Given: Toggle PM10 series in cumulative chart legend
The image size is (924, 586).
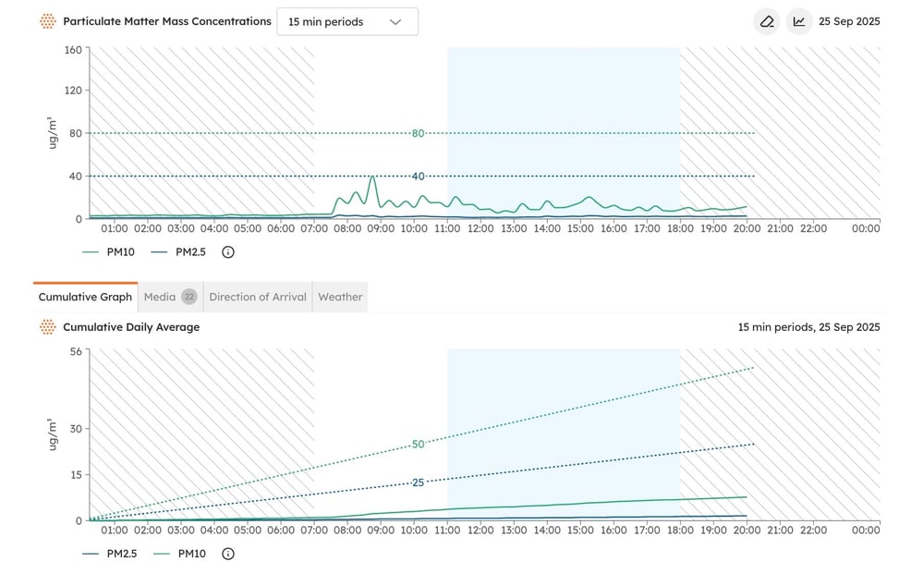Looking at the screenshot, I should click(x=180, y=555).
